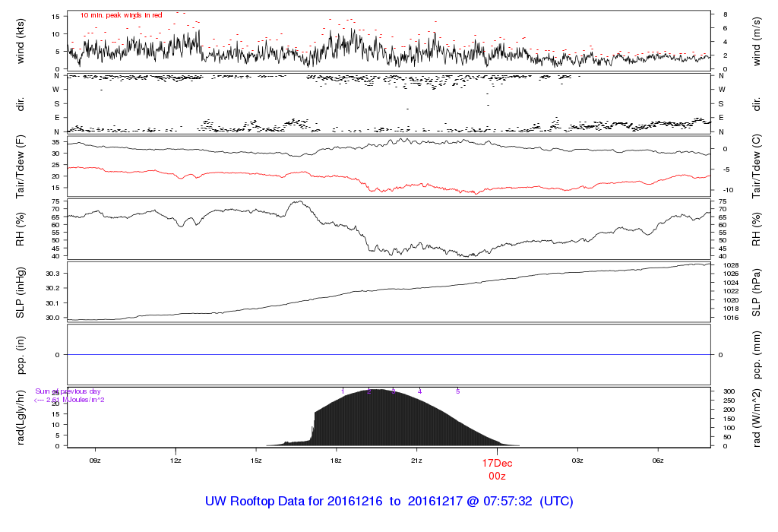Click the peak of the solar radiation curve

(376, 391)
